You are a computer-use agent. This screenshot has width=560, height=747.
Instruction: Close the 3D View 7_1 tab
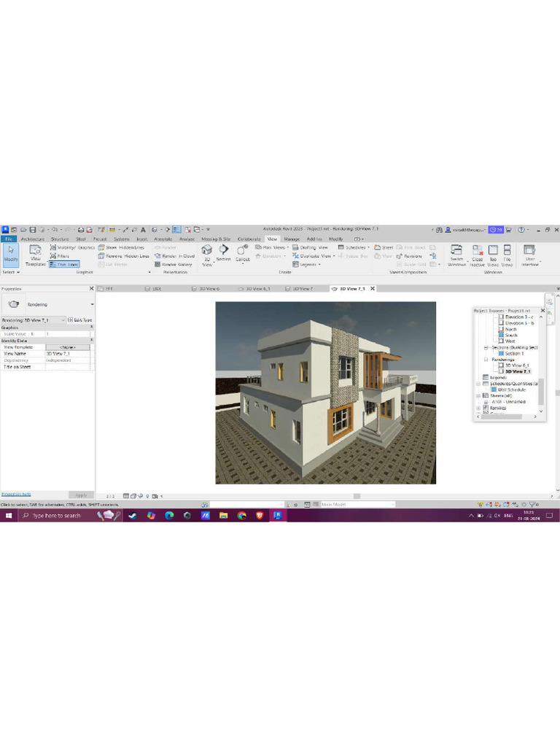373,289
